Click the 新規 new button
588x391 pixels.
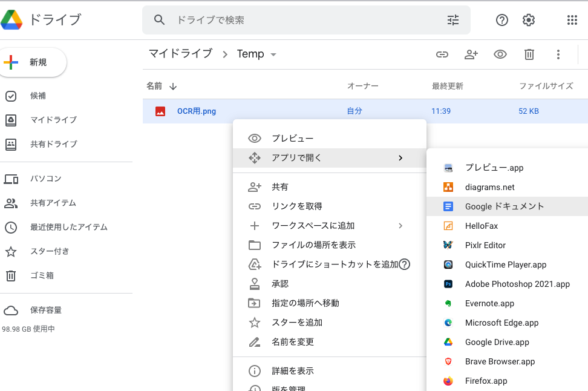pyautogui.click(x=33, y=62)
